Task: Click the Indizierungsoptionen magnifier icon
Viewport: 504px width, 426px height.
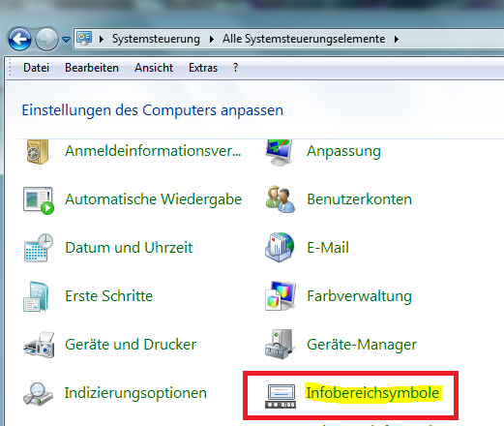Action: [38, 394]
